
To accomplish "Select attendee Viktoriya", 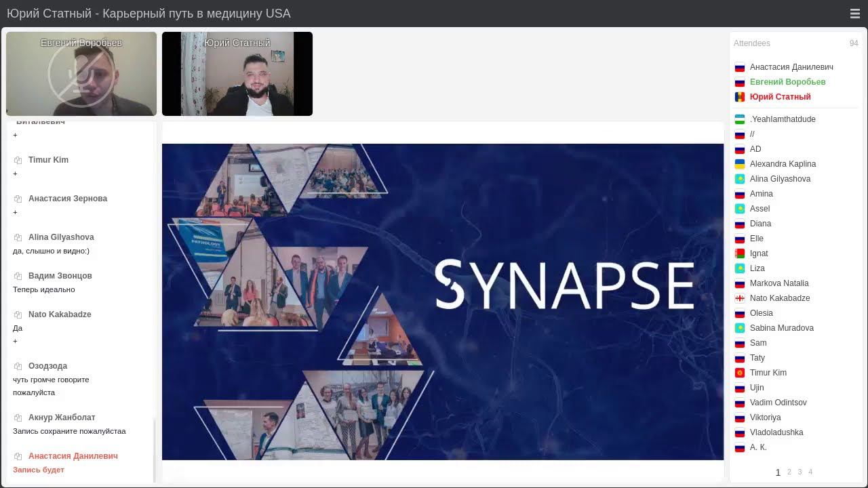I will [765, 418].
